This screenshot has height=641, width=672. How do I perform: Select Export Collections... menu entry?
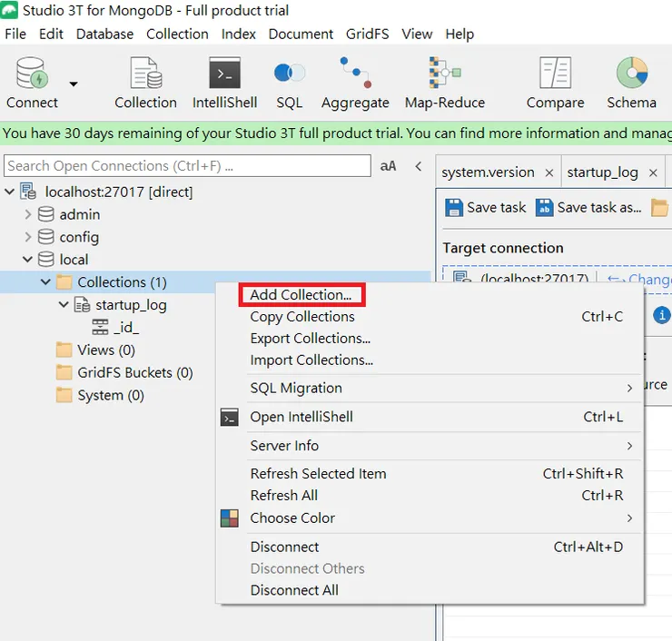(x=430, y=339)
